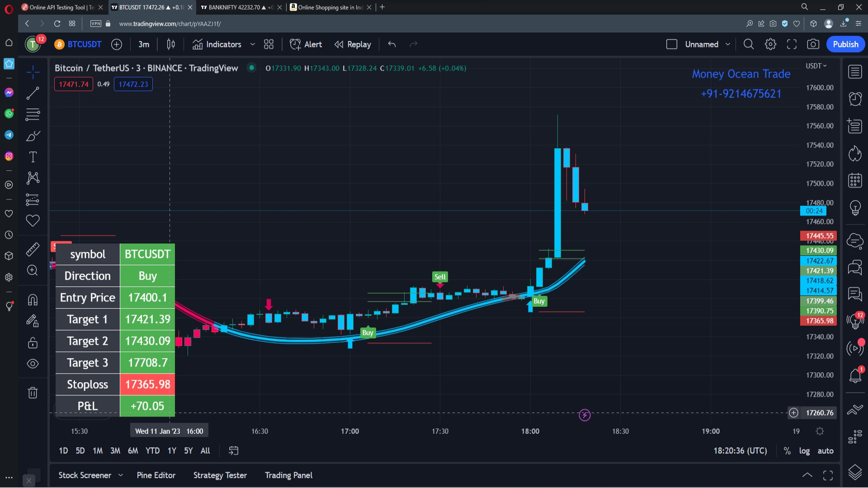Select the trend line drawing tool
Screen dimensions: 868x488
coord(33,93)
